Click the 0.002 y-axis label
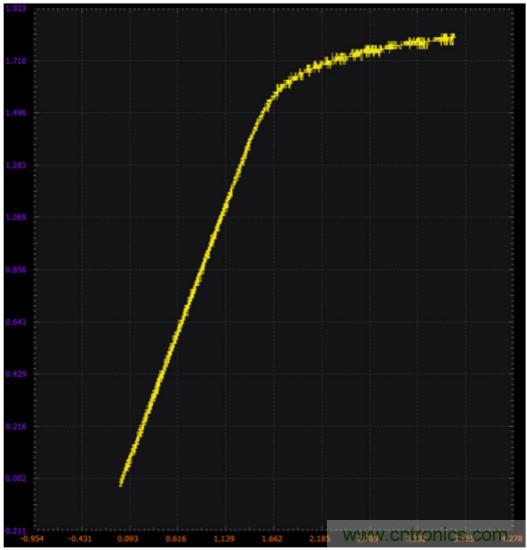The height and width of the screenshot is (550, 527). click(16, 478)
